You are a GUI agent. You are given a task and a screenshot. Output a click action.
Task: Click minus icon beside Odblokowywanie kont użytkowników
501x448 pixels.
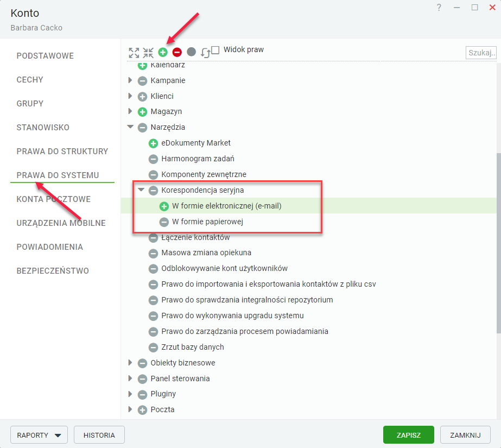click(154, 269)
